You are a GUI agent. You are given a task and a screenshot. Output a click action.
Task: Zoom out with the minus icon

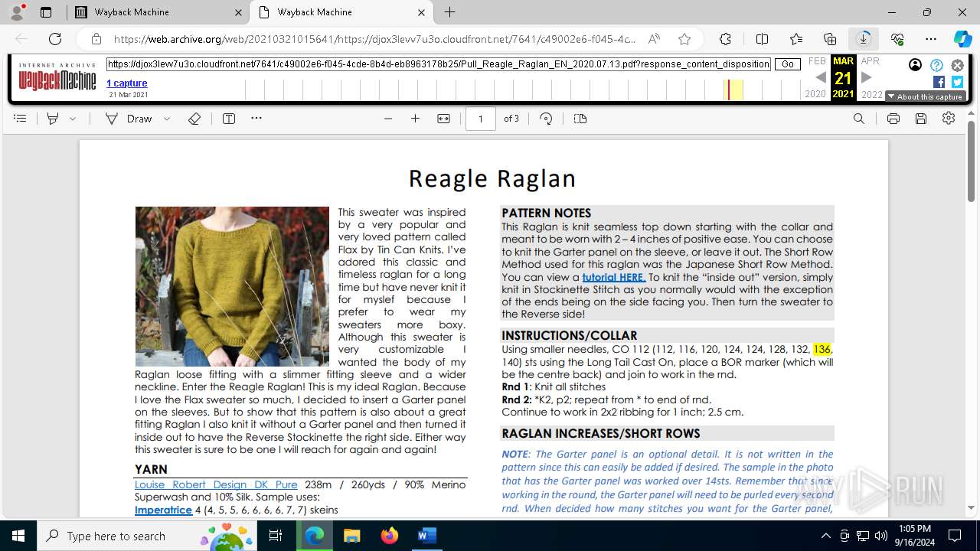point(388,119)
